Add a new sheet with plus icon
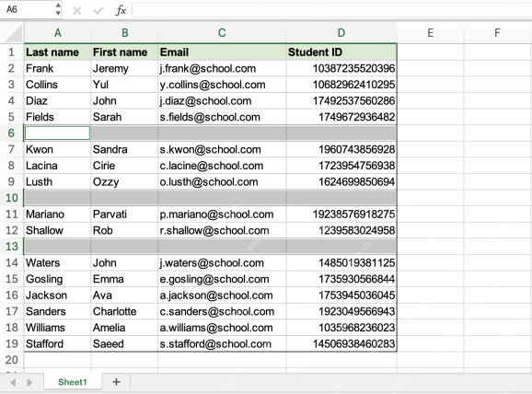Viewport: 532px width, 394px height. pyautogui.click(x=116, y=382)
